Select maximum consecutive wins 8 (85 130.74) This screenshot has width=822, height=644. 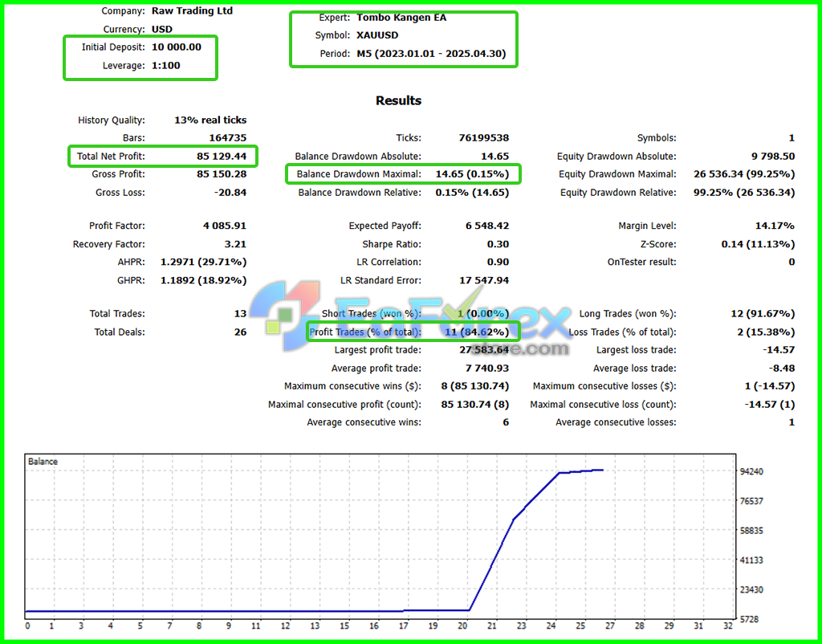tap(475, 386)
